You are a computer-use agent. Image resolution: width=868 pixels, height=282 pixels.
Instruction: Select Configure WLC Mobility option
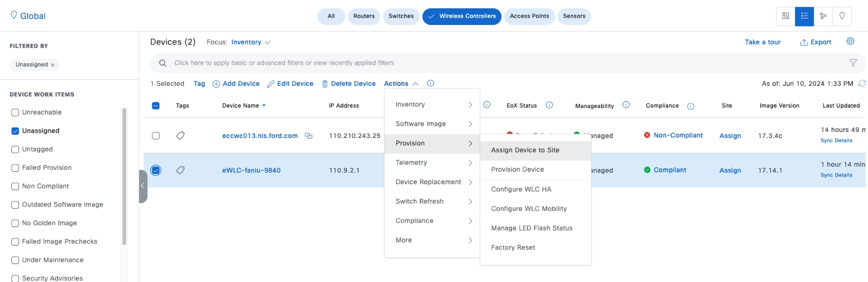click(528, 209)
